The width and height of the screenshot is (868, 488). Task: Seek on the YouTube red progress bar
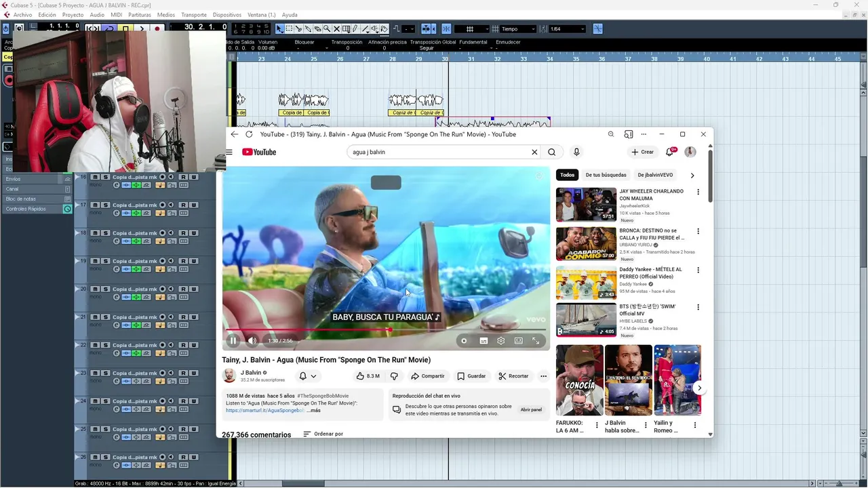coord(385,330)
